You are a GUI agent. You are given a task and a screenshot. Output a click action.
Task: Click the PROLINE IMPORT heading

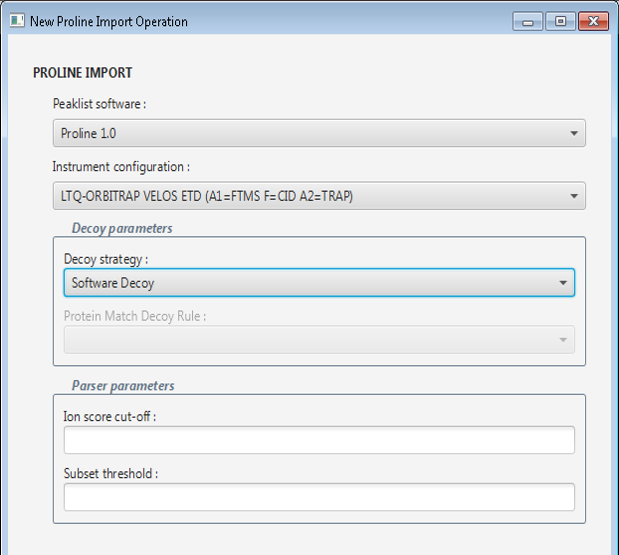pos(83,73)
